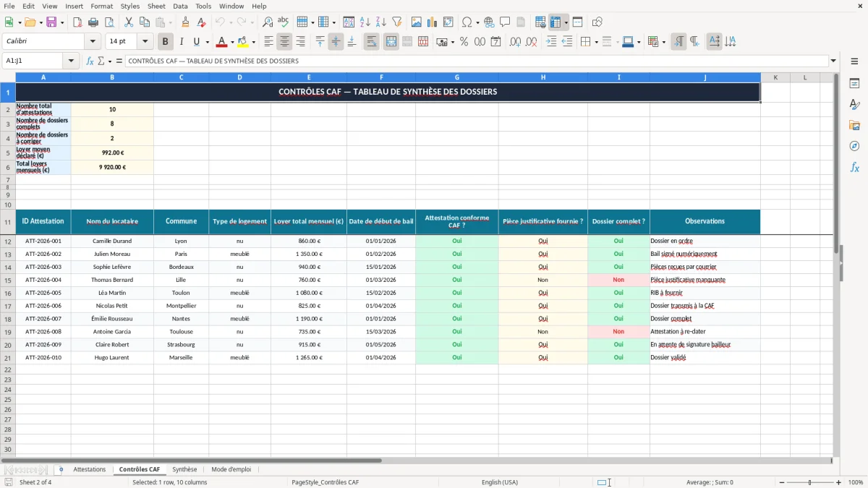This screenshot has height=488, width=868.
Task: Open the Format menu
Action: (102, 6)
